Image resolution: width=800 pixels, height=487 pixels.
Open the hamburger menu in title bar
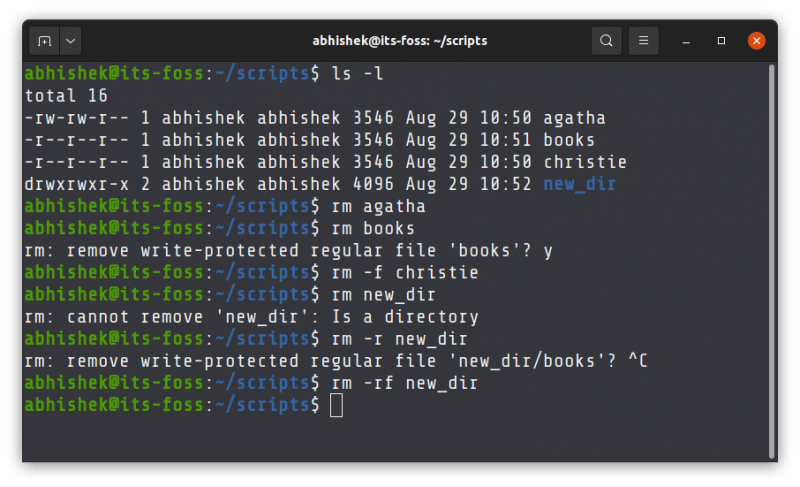point(644,41)
